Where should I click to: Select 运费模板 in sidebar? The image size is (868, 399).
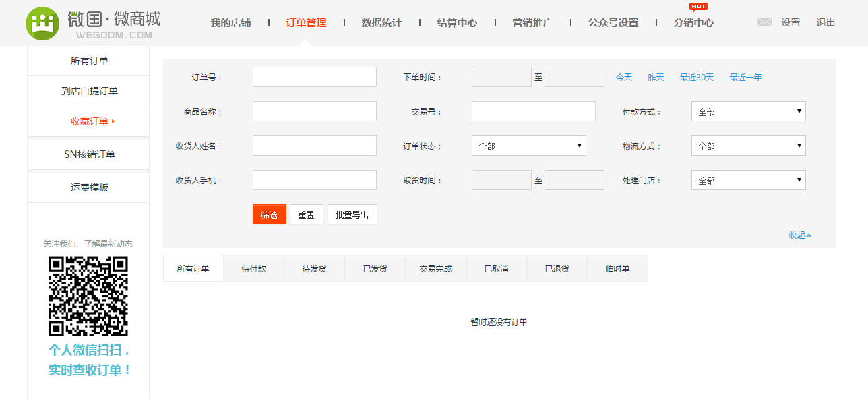(x=88, y=187)
